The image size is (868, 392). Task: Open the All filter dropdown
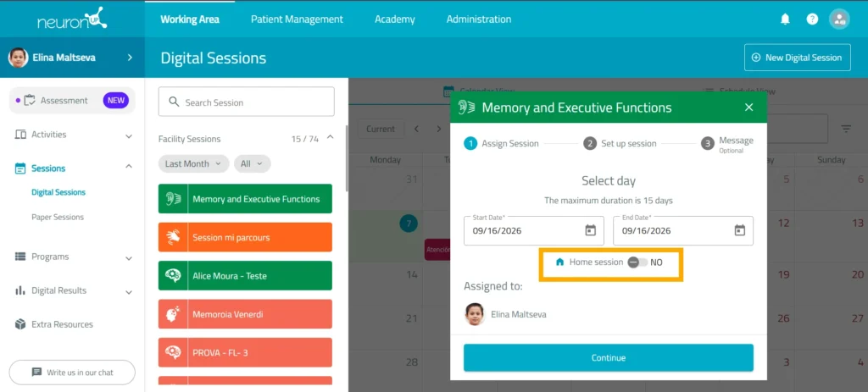[x=252, y=163]
